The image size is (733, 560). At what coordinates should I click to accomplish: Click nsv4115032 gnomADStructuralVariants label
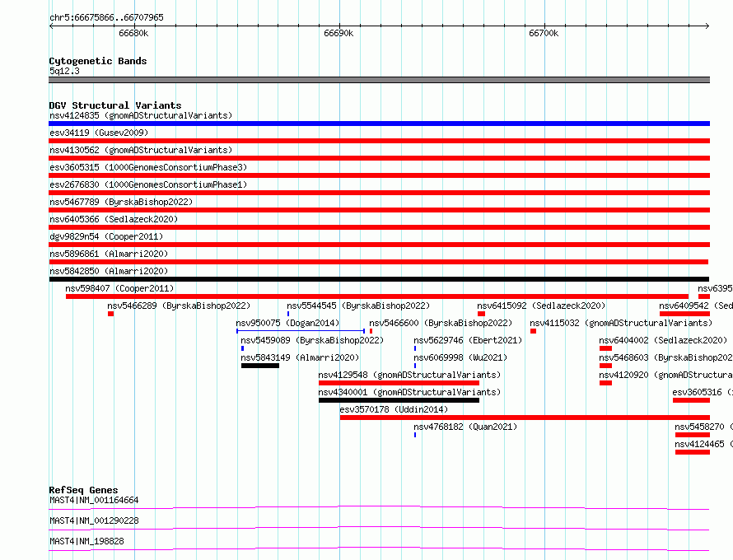(x=621, y=323)
